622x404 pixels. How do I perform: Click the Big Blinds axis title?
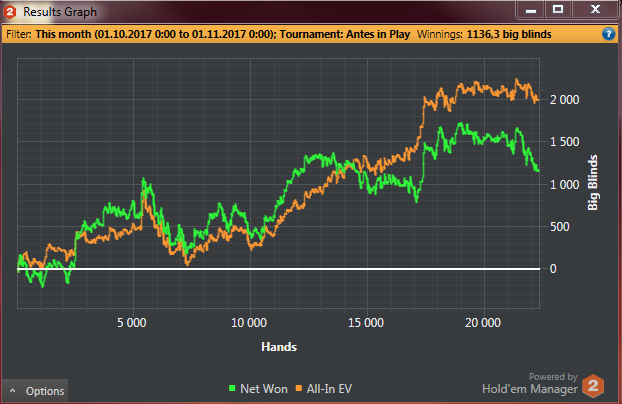coord(593,183)
